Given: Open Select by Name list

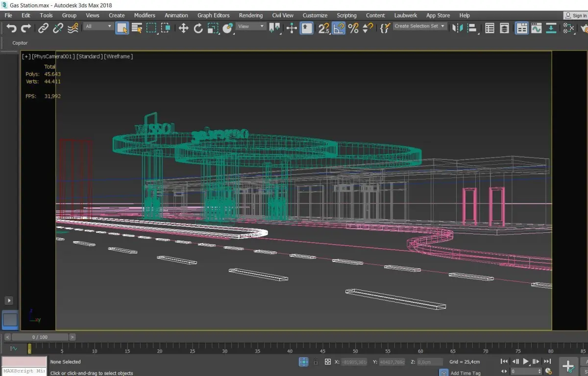Looking at the screenshot, I should click(x=137, y=28).
